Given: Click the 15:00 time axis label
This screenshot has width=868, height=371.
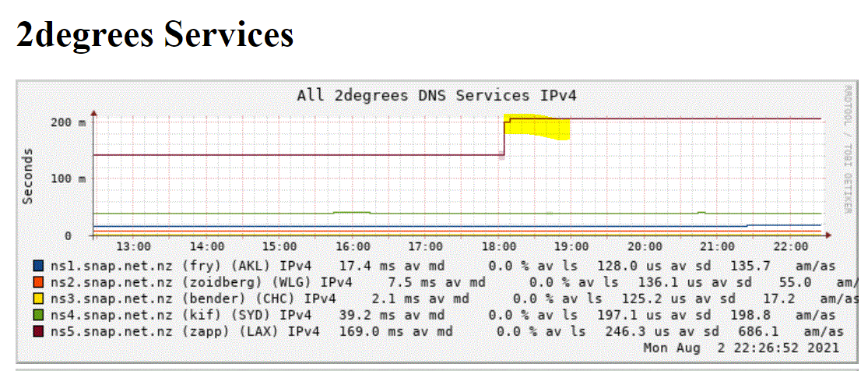Looking at the screenshot, I should coord(279,246).
